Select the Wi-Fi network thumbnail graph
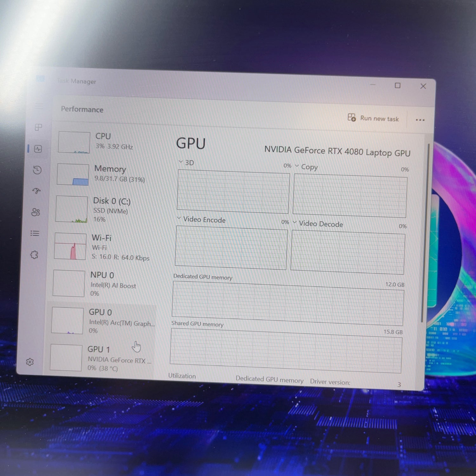This screenshot has height=476, width=476. (70, 247)
